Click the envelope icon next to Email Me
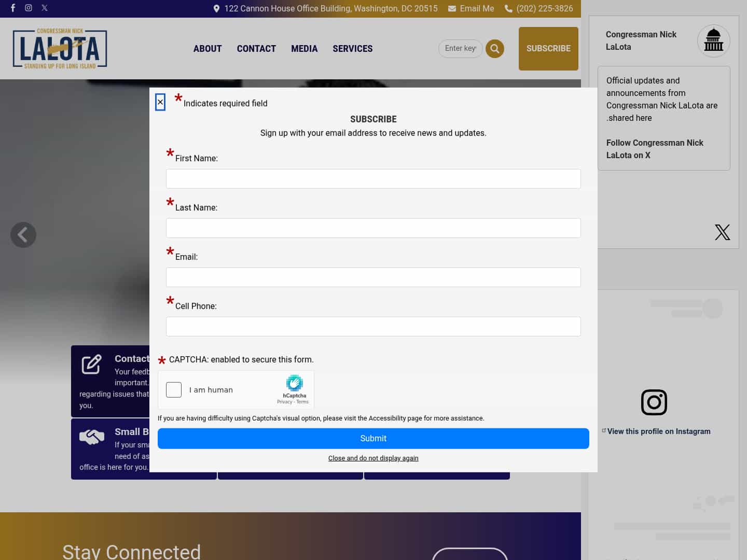 [x=452, y=9]
